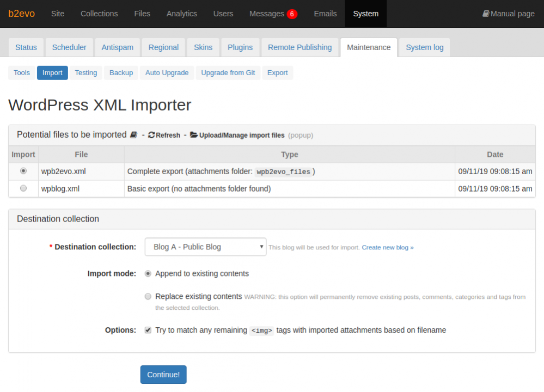The width and height of the screenshot is (544, 392).
Task: Click the wpb2evo_files folder code text
Action: click(284, 171)
